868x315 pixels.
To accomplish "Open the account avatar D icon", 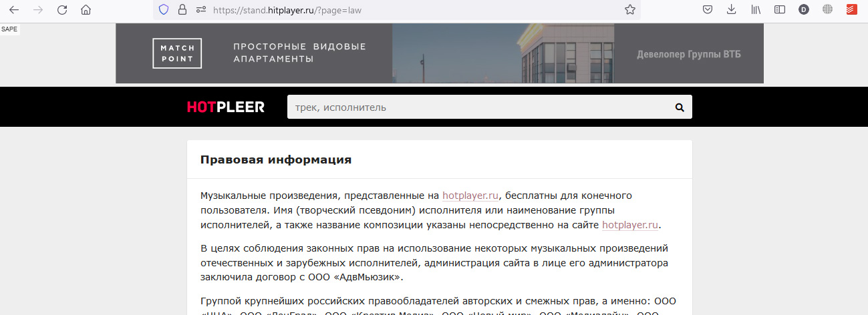I will point(804,10).
